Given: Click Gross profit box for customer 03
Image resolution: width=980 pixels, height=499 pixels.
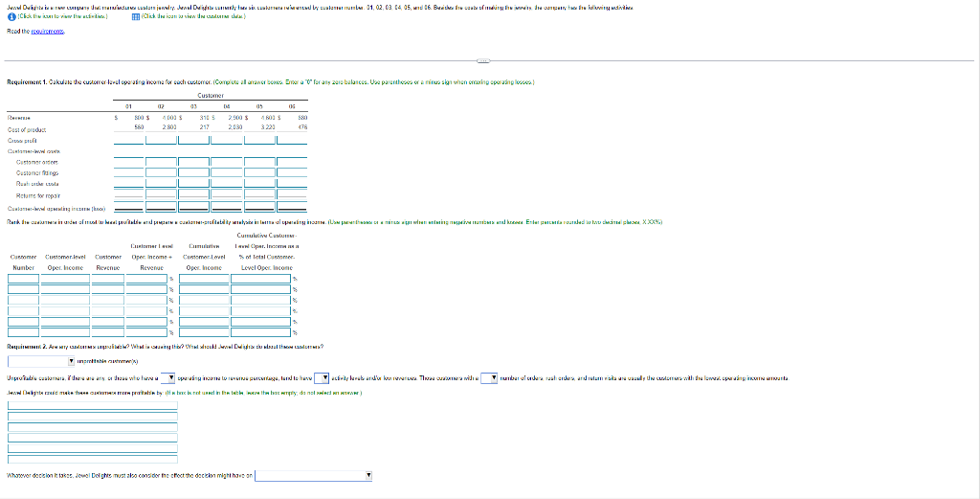Looking at the screenshot, I should click(x=193, y=140).
